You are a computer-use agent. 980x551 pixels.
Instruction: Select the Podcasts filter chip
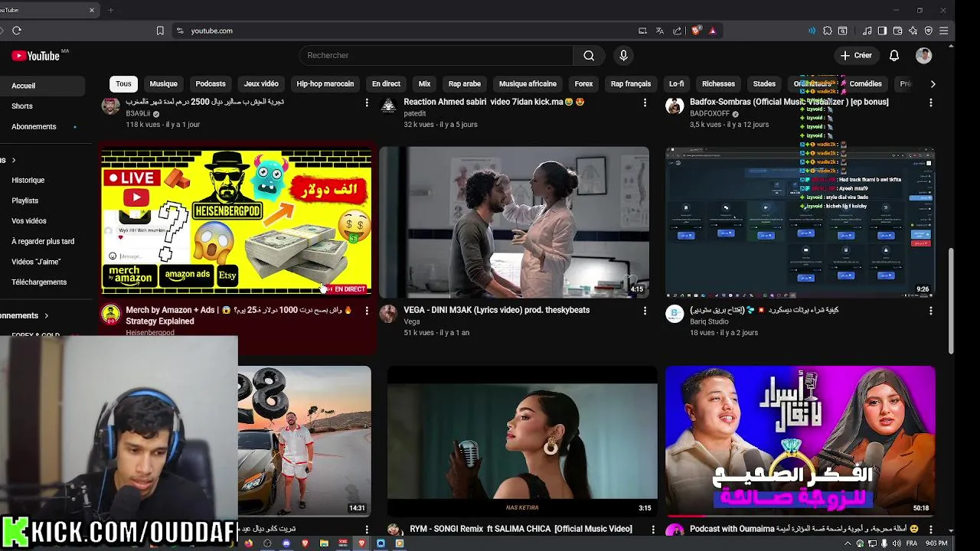point(211,84)
